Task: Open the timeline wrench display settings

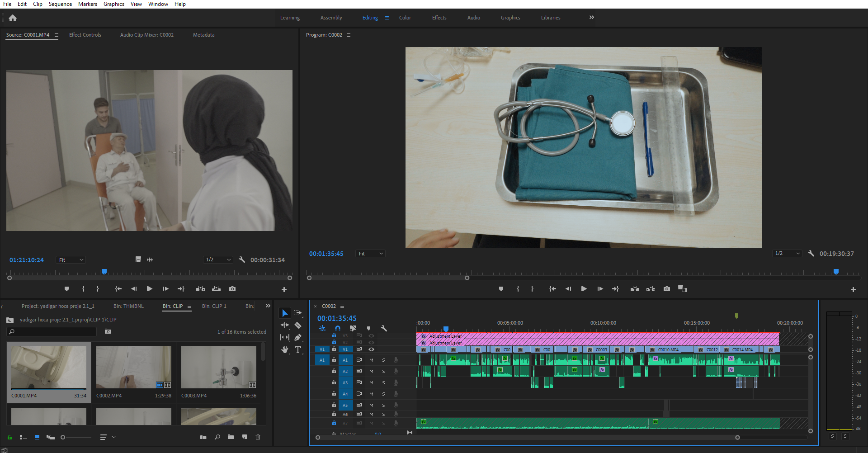Action: tap(384, 328)
